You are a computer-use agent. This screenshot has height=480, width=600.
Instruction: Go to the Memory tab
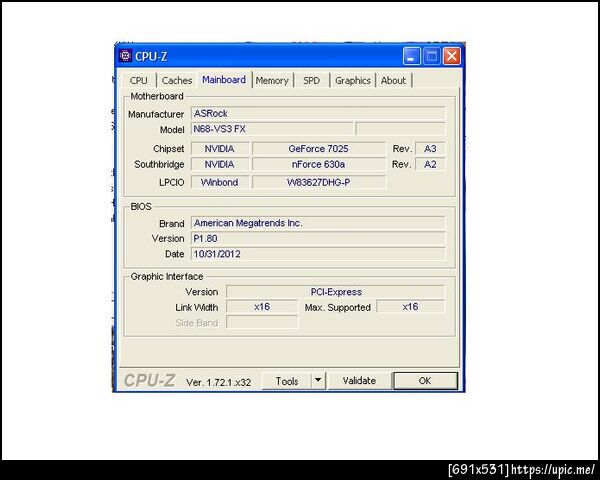272,80
